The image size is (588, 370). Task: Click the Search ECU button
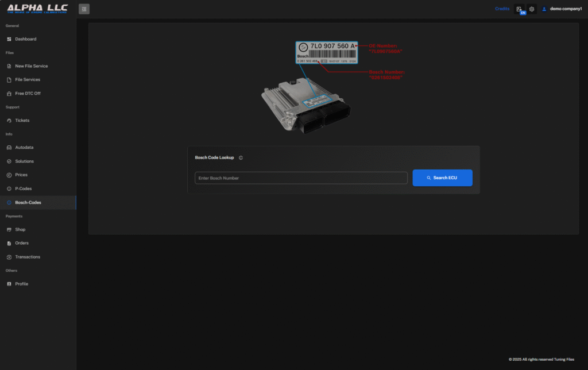point(443,178)
